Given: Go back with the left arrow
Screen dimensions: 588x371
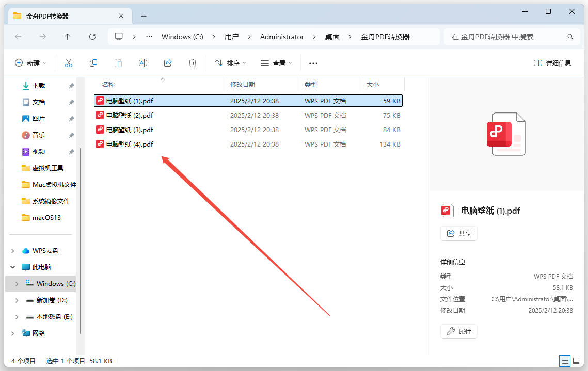Looking at the screenshot, I should click(x=18, y=36).
